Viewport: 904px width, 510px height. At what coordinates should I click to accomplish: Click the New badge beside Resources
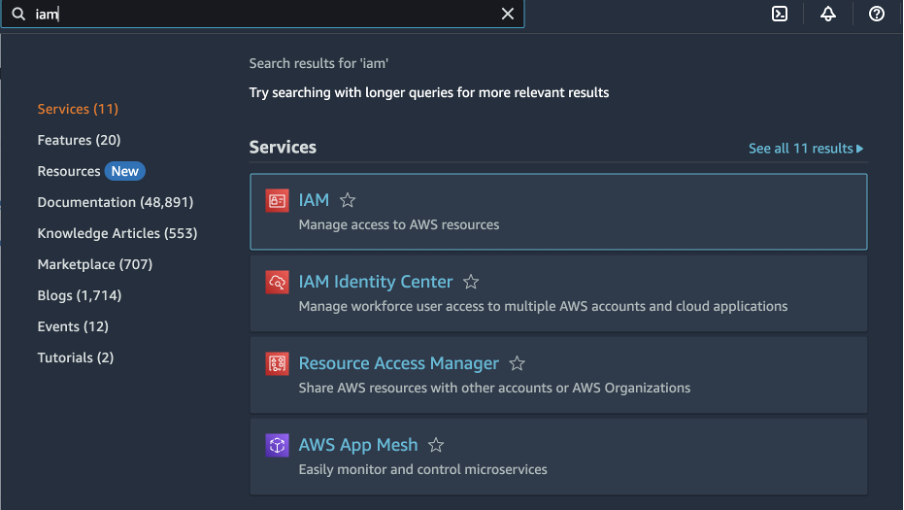pyautogui.click(x=125, y=171)
